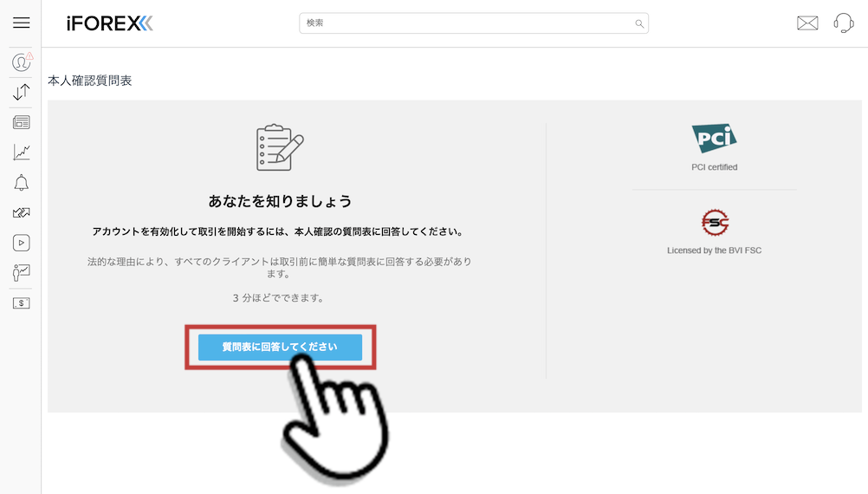868x494 pixels.
Task: Click the text 3 分ほどでできます。
Action: click(278, 298)
